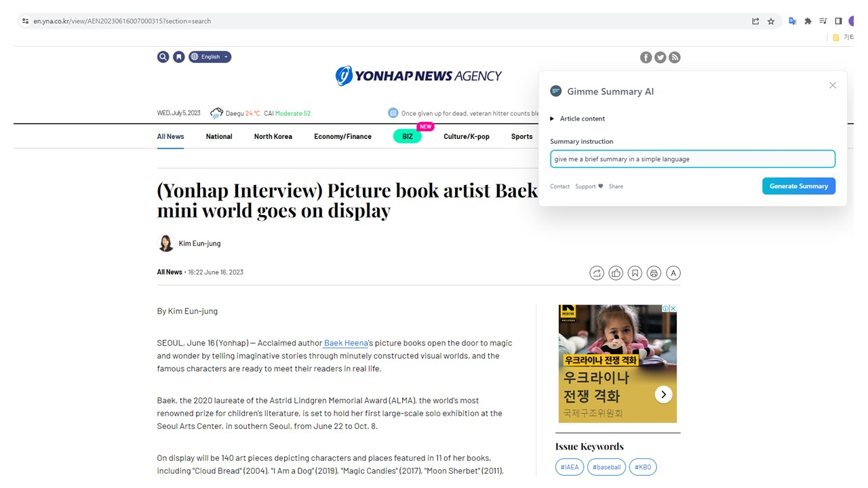The width and height of the screenshot is (868, 488).
Task: Open Kim Eun-jung reporter name link
Action: coord(199,243)
